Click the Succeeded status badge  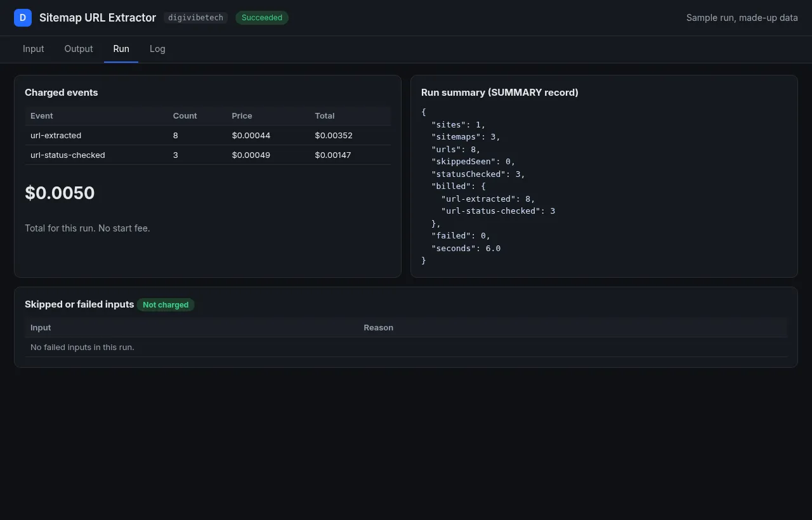[x=262, y=18]
